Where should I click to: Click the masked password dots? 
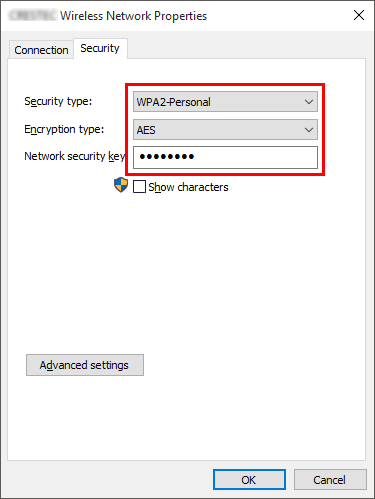tap(167, 156)
